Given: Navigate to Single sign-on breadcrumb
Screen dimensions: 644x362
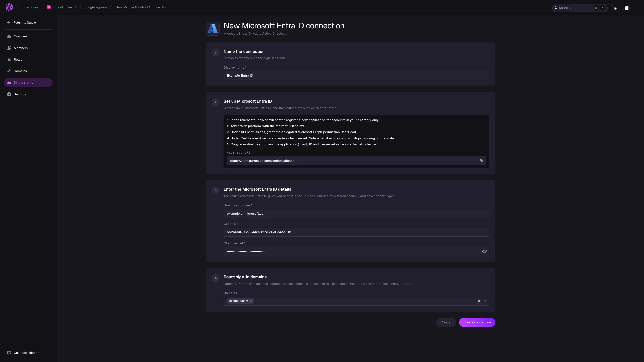Looking at the screenshot, I should tap(96, 7).
